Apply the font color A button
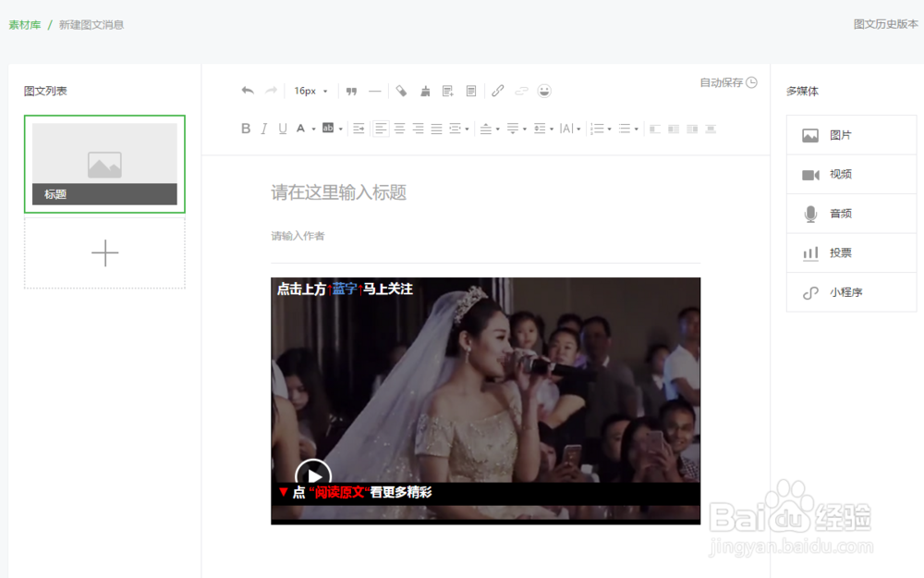This screenshot has width=924, height=578. (x=300, y=129)
